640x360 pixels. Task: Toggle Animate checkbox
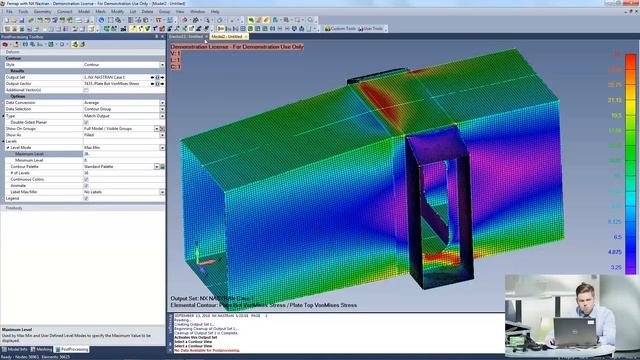[x=86, y=186]
